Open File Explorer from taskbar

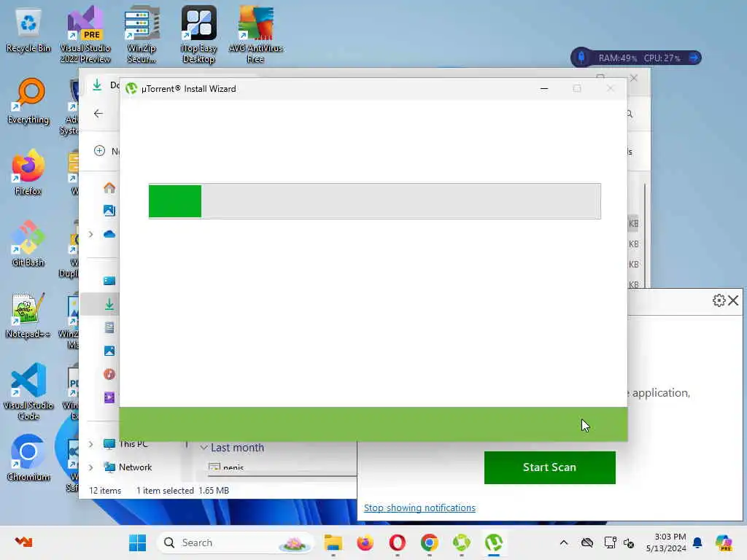click(x=333, y=542)
